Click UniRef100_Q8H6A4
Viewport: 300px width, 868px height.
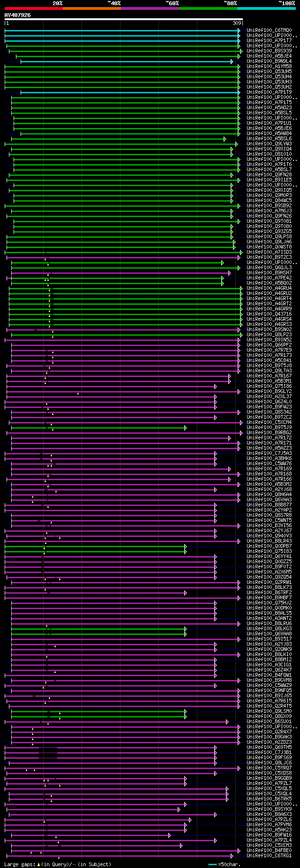click(x=269, y=495)
